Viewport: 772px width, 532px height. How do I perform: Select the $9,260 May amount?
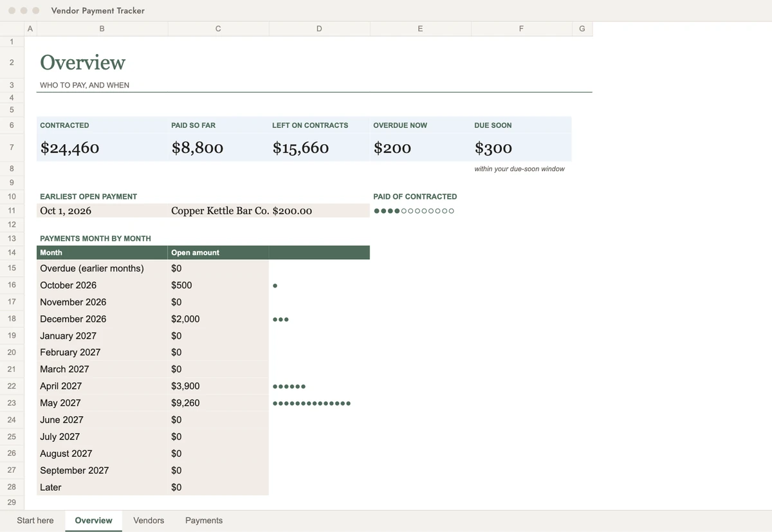[185, 403]
